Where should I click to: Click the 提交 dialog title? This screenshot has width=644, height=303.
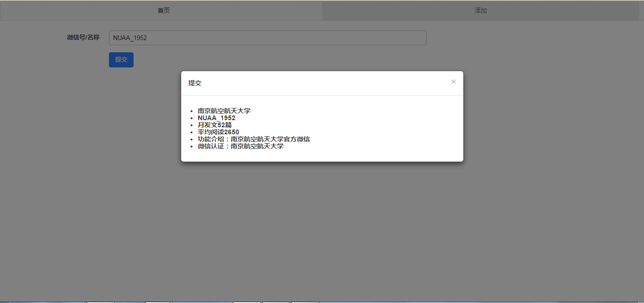[195, 83]
